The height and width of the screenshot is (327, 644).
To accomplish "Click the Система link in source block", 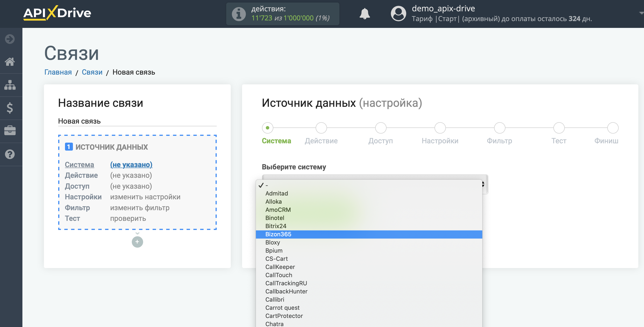I will [x=79, y=164].
